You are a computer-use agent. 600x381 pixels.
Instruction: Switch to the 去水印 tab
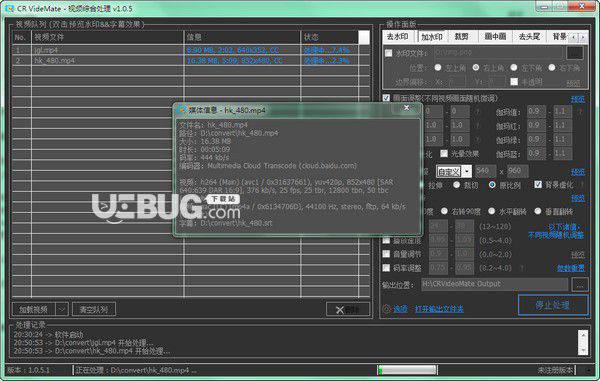(397, 37)
